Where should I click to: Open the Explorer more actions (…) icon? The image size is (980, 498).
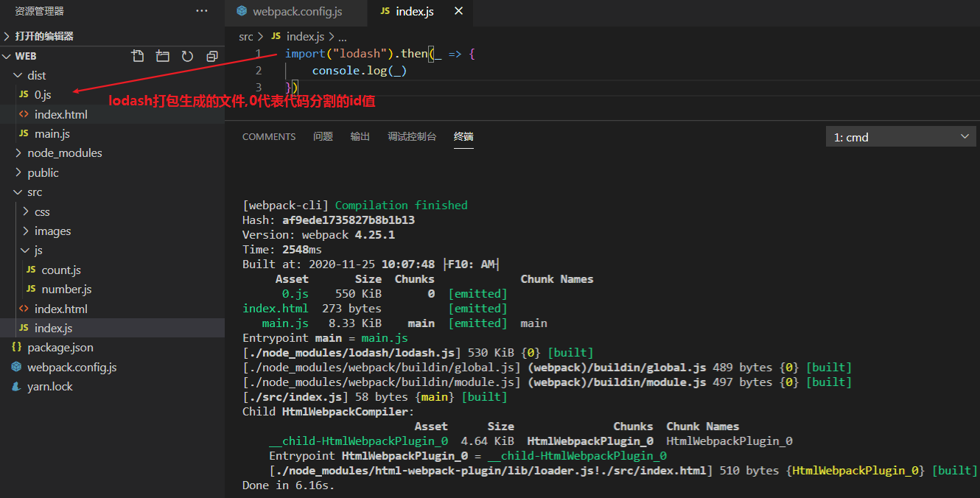click(202, 10)
